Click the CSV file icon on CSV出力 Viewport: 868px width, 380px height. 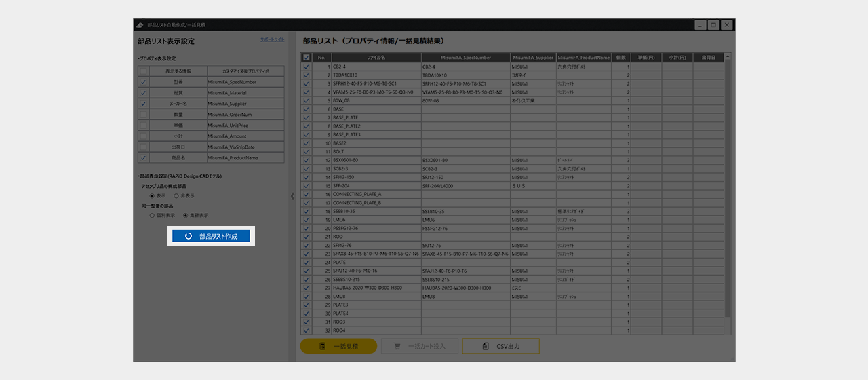486,346
